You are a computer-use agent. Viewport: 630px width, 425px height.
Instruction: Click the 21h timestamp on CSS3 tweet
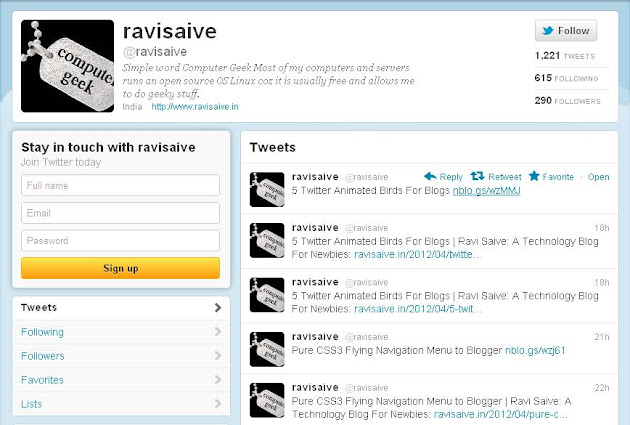click(x=601, y=337)
